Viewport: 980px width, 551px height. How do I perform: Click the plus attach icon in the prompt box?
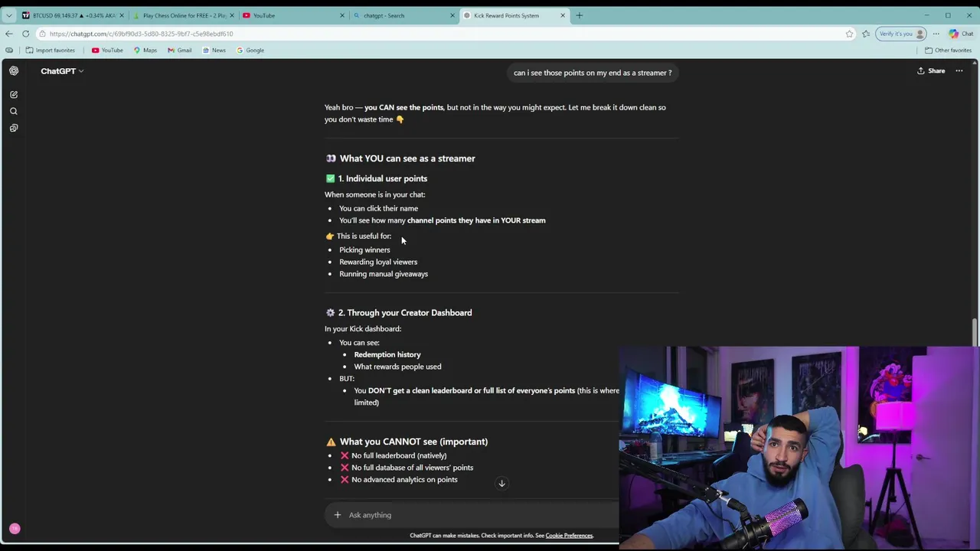pos(338,515)
